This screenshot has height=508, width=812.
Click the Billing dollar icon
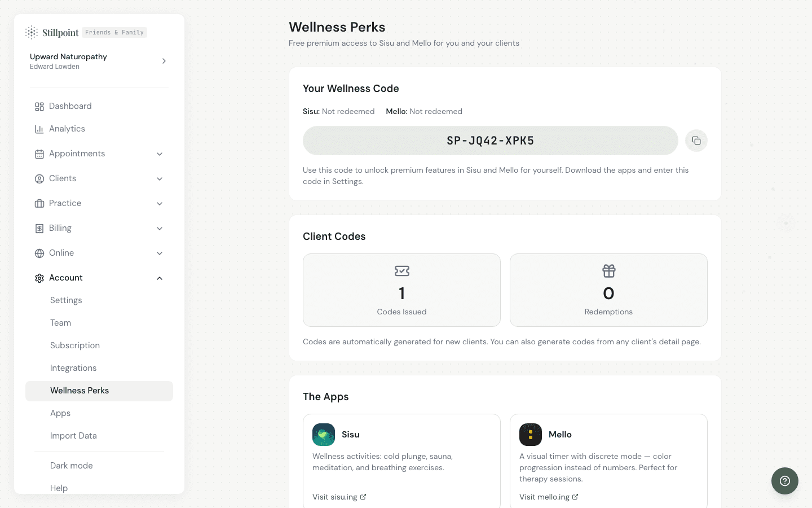39,228
